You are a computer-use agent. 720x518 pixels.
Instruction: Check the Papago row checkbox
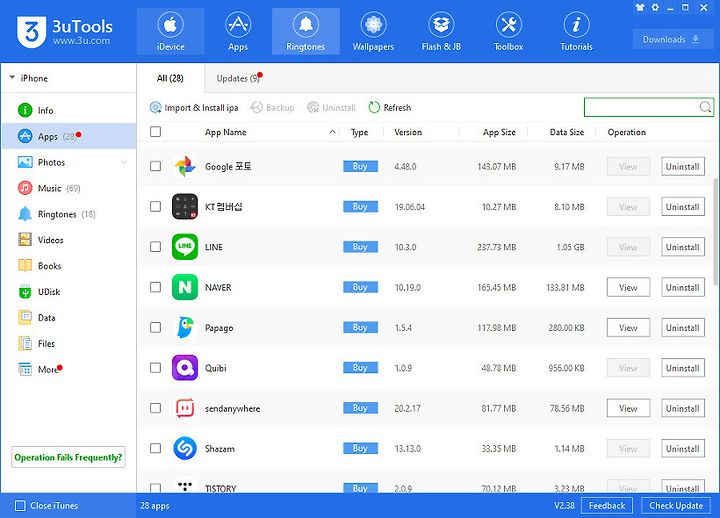[x=156, y=327]
